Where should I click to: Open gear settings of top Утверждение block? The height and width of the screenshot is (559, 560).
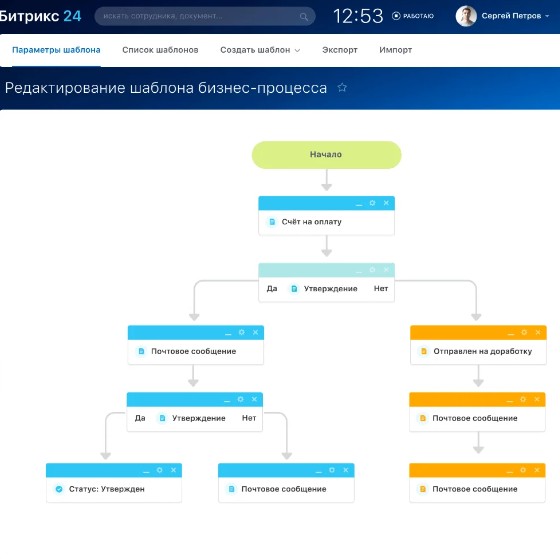pos(372,270)
